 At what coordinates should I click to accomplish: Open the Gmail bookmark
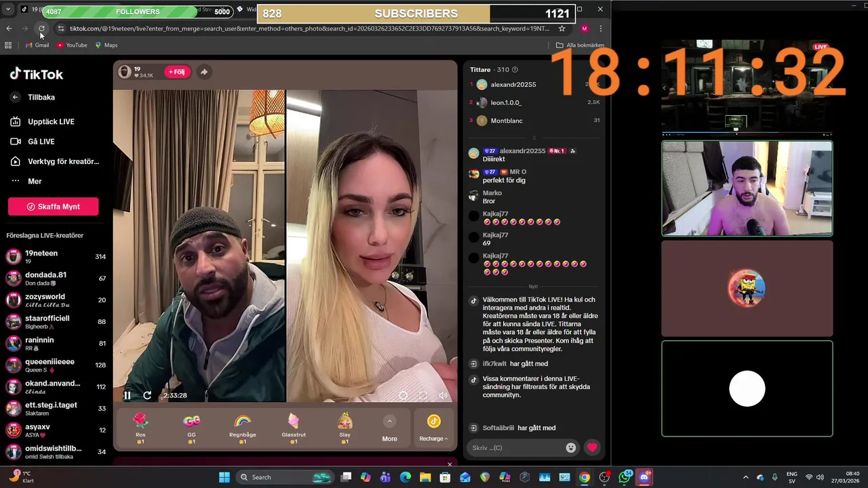37,45
